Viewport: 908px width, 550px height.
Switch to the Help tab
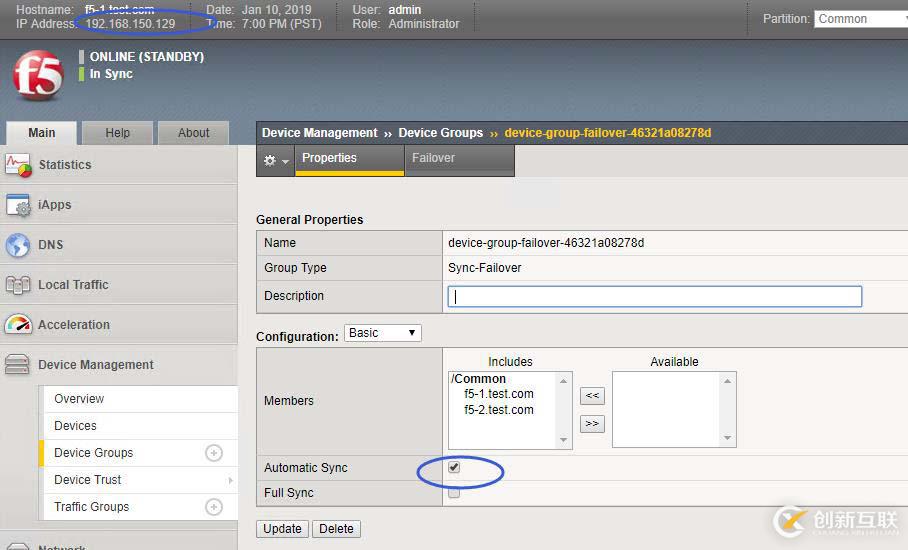coord(118,133)
